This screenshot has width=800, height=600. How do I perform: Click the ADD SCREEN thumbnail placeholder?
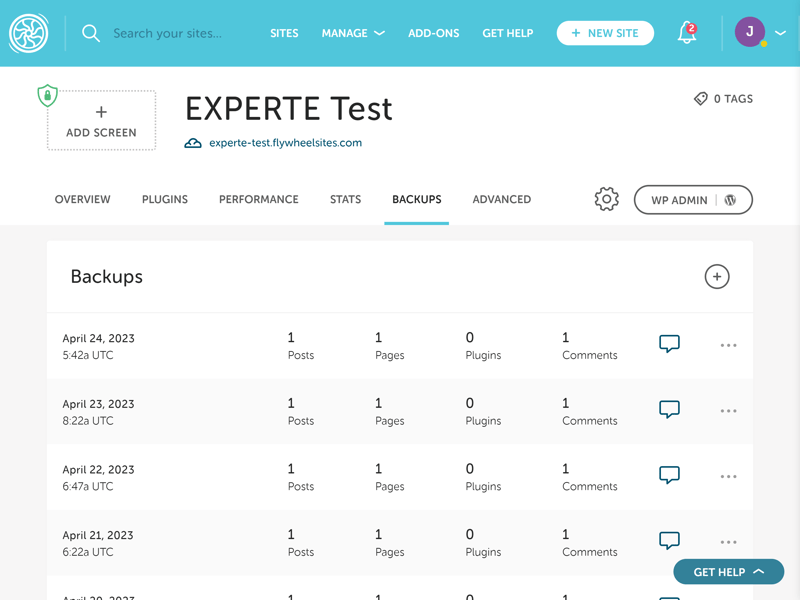[101, 121]
